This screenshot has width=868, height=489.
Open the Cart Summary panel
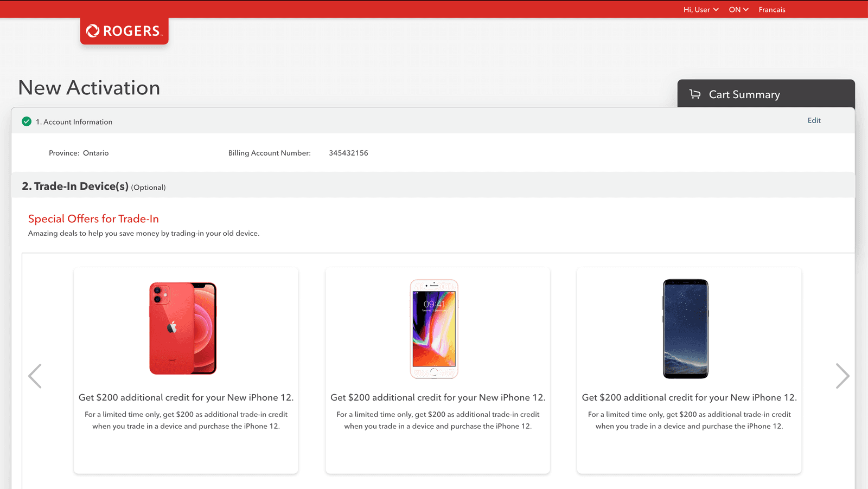(x=766, y=94)
